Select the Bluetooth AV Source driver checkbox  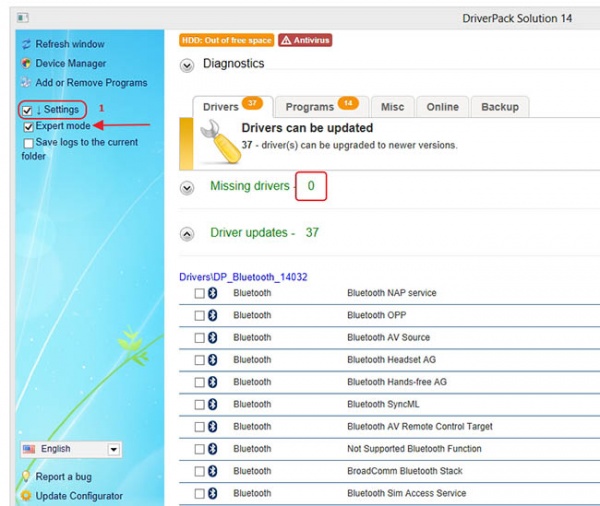click(x=199, y=338)
